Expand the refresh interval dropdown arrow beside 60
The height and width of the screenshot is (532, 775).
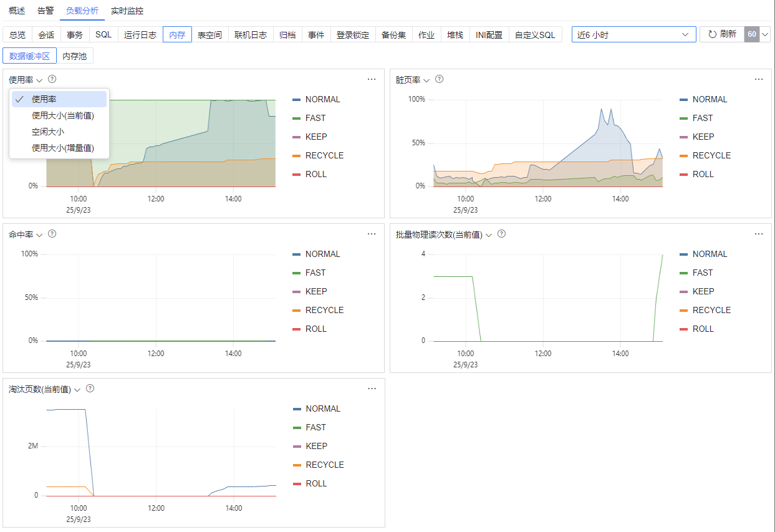[765, 34]
